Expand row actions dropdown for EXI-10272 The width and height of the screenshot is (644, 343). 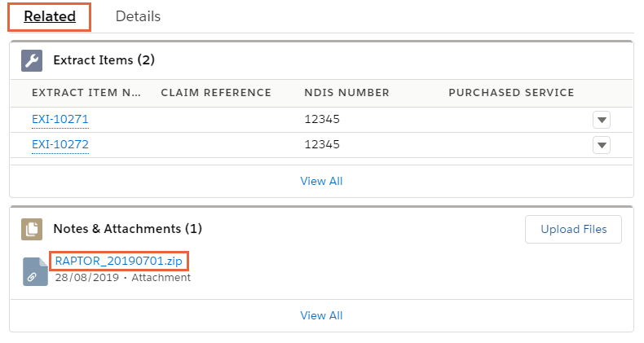pyautogui.click(x=602, y=145)
